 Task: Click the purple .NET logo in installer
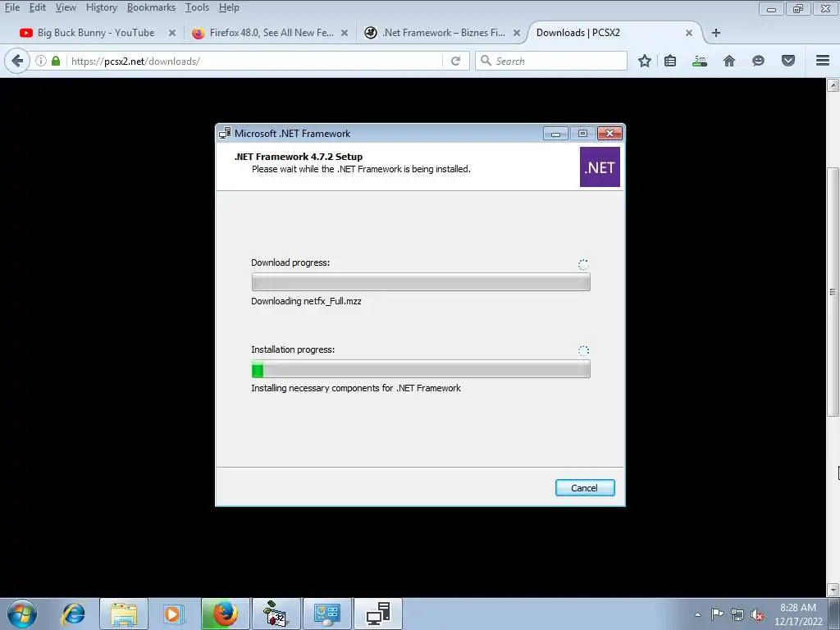(600, 167)
